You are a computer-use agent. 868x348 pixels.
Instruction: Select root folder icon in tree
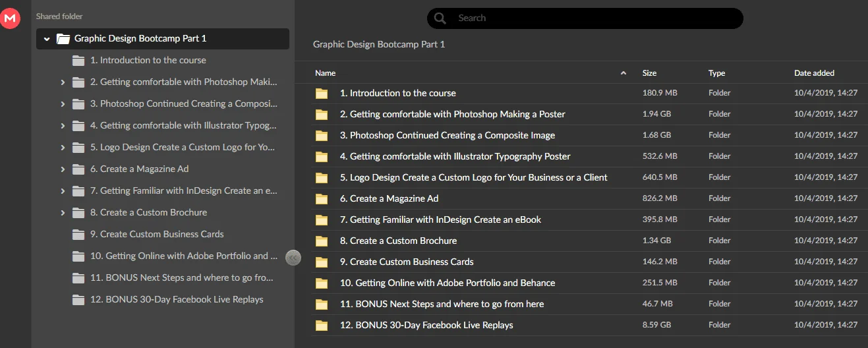pos(63,39)
